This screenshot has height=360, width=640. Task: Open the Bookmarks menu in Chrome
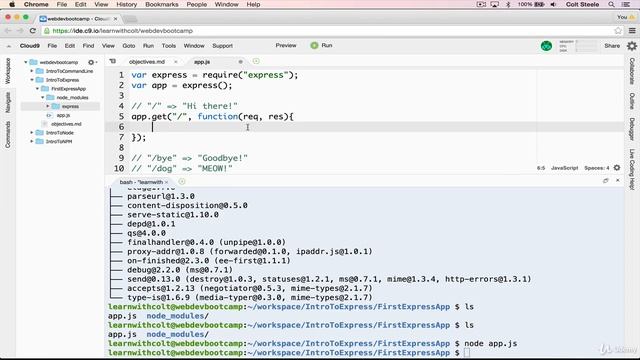162,4
